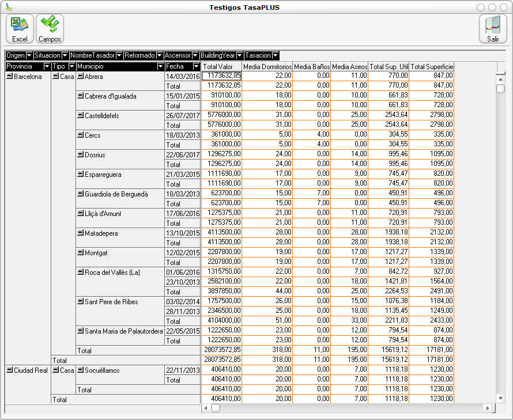Open the Origen filter dropdown

29,55
